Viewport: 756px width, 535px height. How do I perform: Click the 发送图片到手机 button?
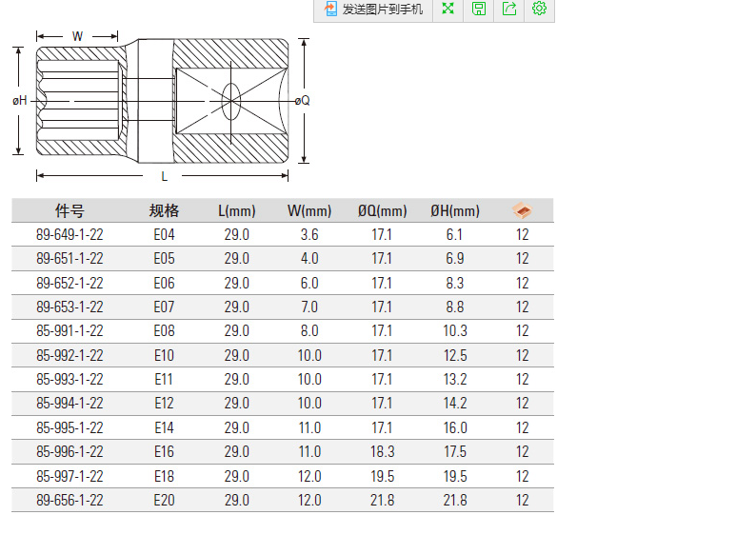[x=373, y=10]
